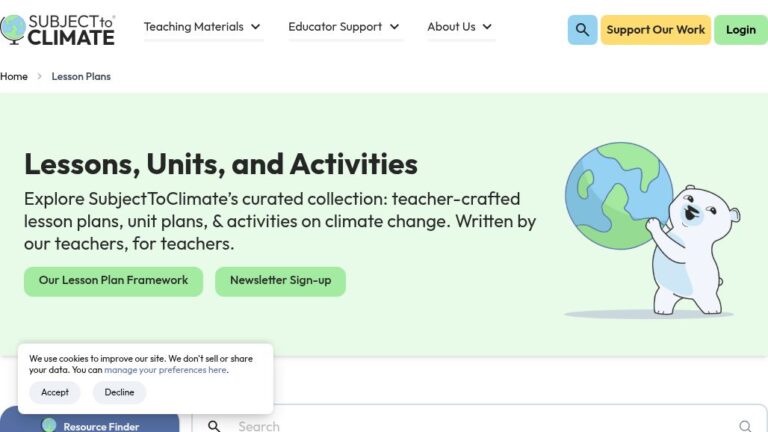
Task: Open Our Lesson Plan Framework
Action: (113, 281)
